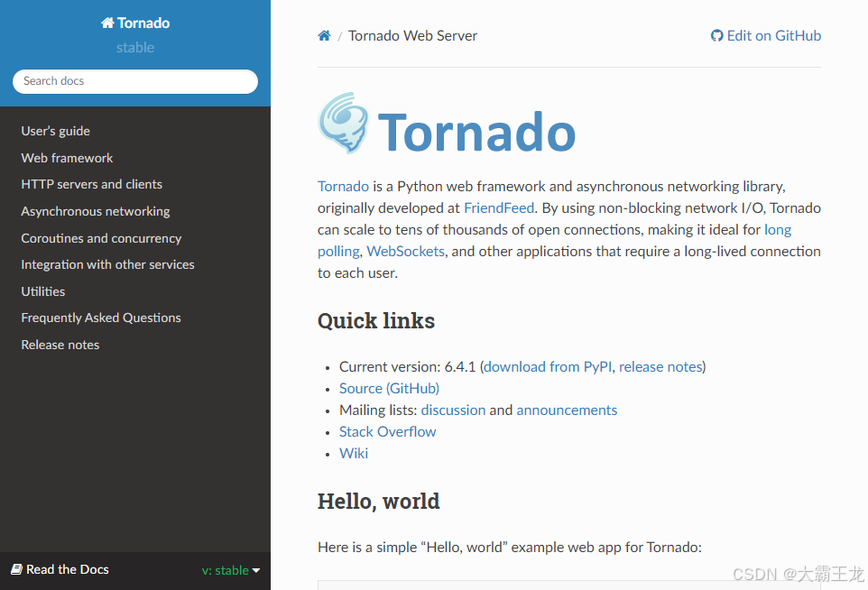Image resolution: width=868 pixels, height=590 pixels.
Task: Open Frequently Asked Questions page
Action: [x=101, y=318]
